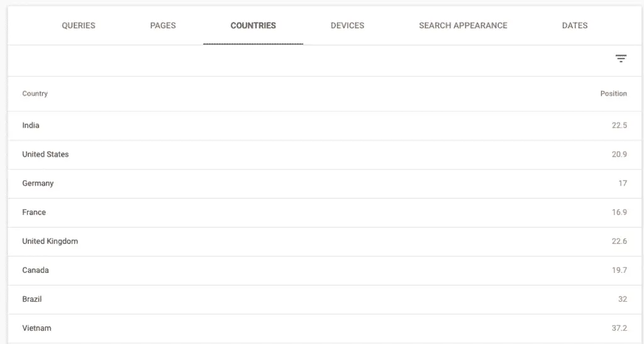This screenshot has height=344, width=644.
Task: Click the Germany country row
Action: point(38,184)
